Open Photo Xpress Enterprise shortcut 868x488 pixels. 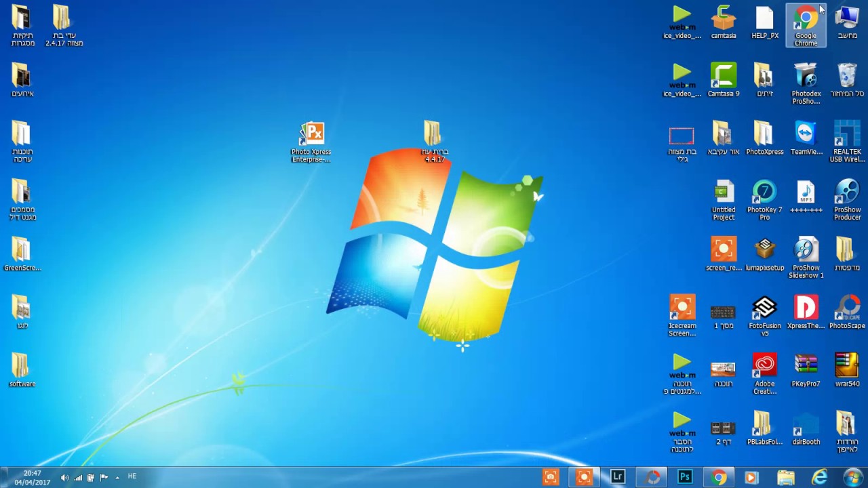coord(311,142)
